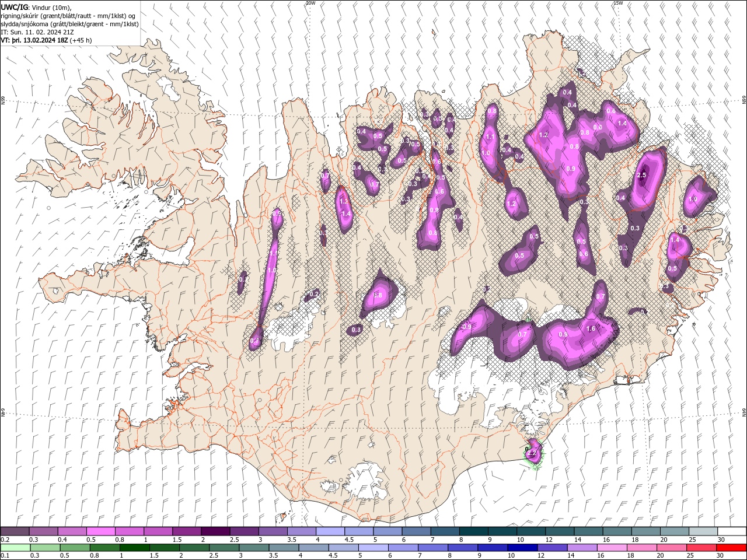Pick the lower legend green swatch starting at 0.5

75,548
